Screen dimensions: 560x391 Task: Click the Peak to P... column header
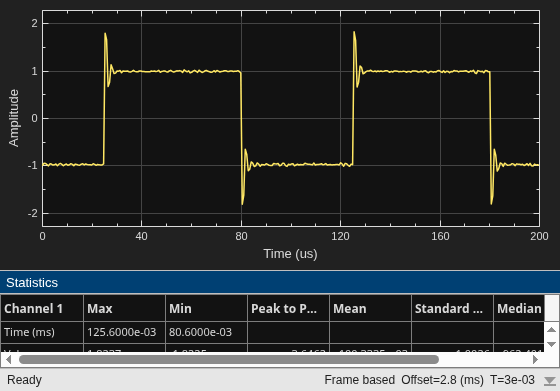[288, 308]
